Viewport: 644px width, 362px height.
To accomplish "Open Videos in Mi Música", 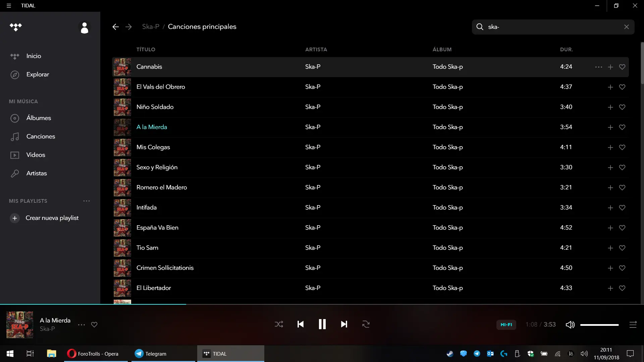I will tap(36, 155).
